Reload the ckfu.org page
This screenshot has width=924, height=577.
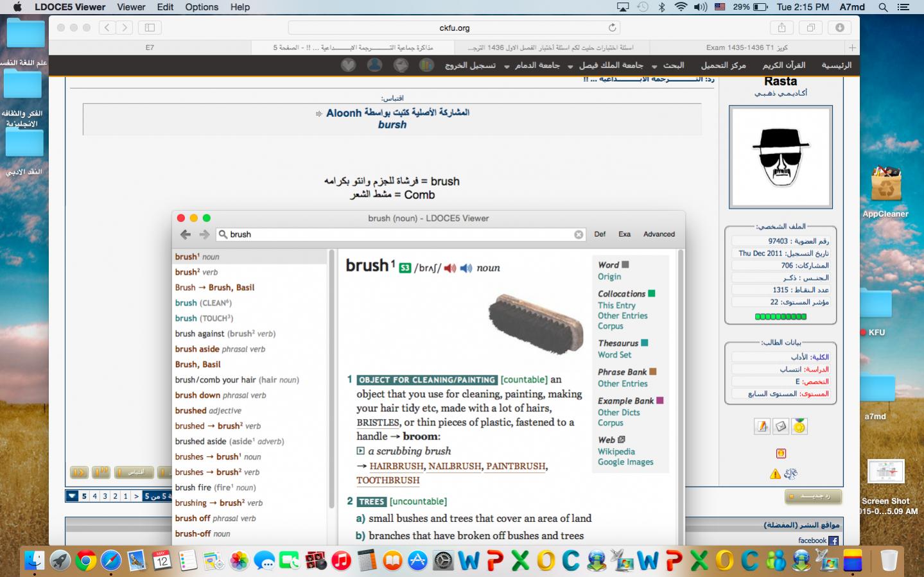612,28
